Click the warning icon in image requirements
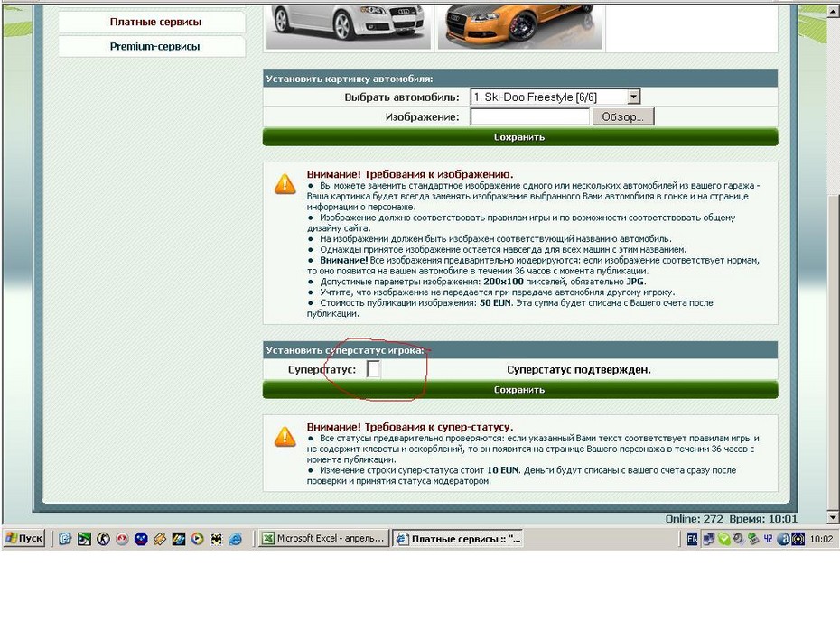The height and width of the screenshot is (630, 840). click(285, 184)
